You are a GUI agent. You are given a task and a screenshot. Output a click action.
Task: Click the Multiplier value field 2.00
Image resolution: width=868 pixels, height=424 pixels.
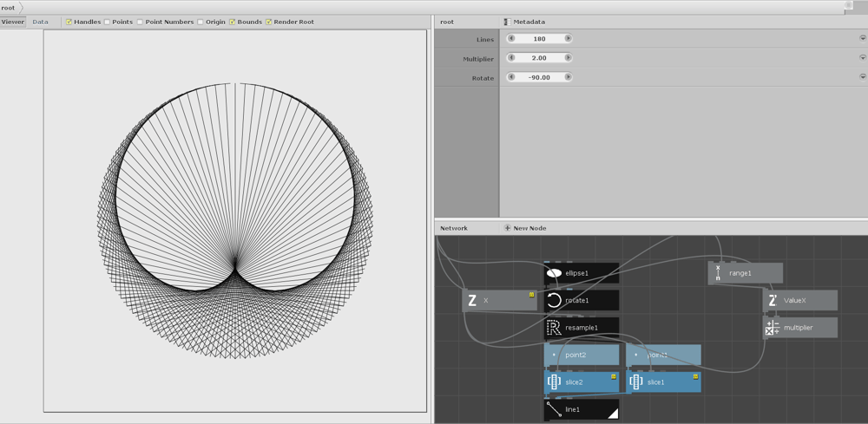point(539,57)
